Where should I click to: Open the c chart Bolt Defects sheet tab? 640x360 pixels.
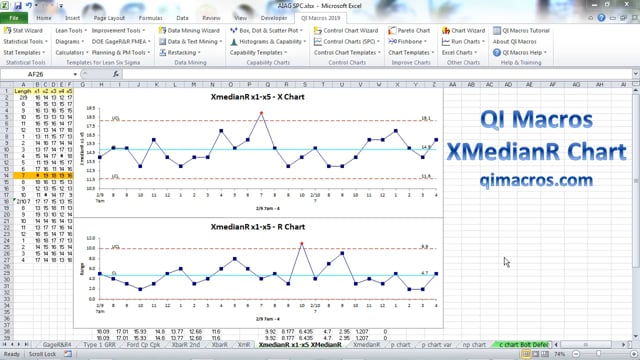tap(523, 345)
